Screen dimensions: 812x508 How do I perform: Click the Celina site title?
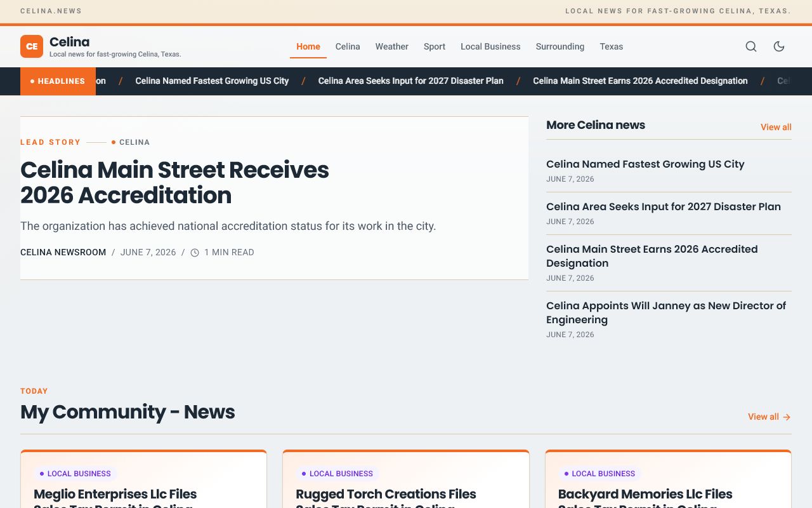pos(70,42)
